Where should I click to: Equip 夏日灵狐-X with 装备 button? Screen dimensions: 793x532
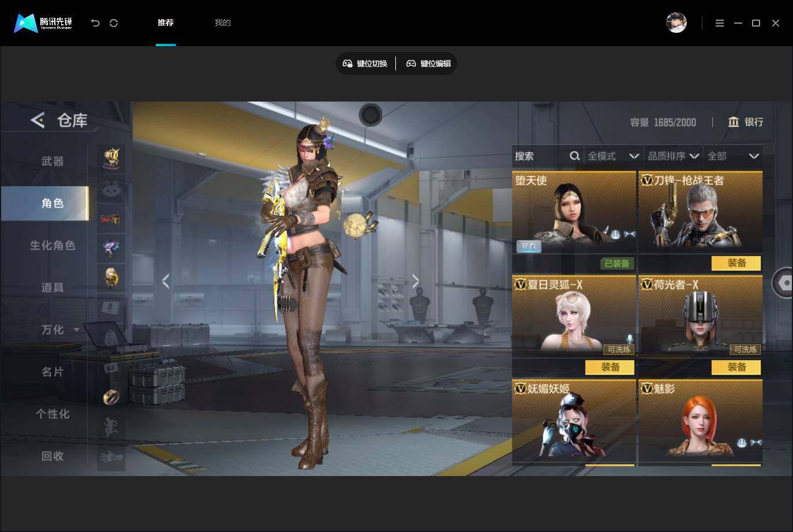coord(610,367)
